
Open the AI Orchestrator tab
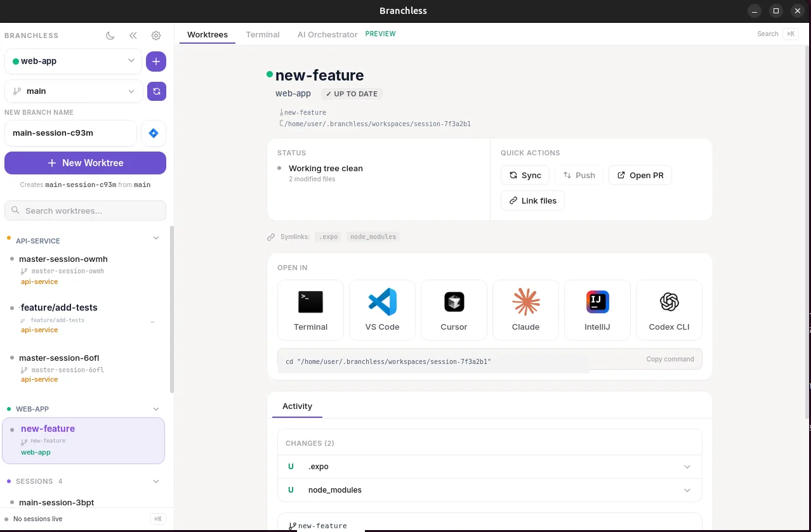click(327, 34)
